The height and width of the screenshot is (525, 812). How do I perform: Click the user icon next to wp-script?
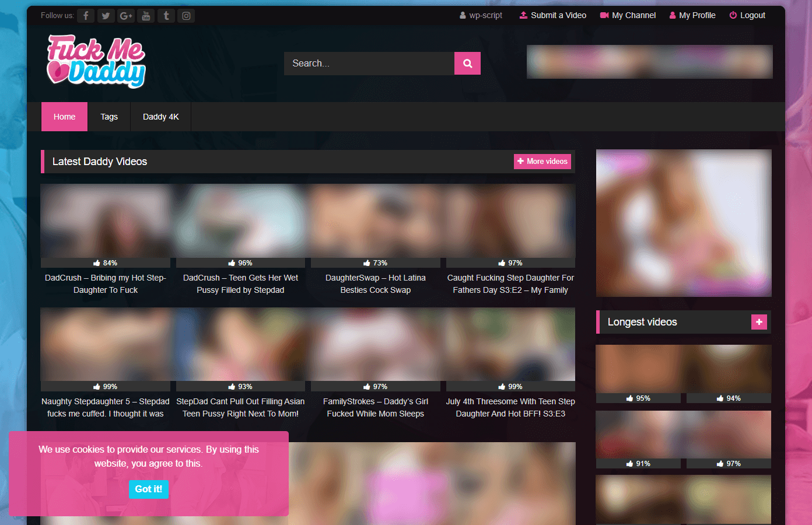coord(463,16)
